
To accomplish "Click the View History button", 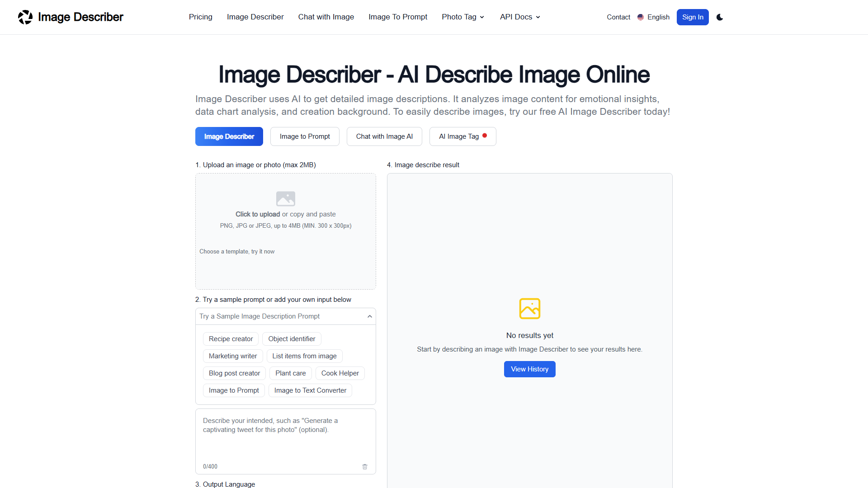I will [x=530, y=369].
